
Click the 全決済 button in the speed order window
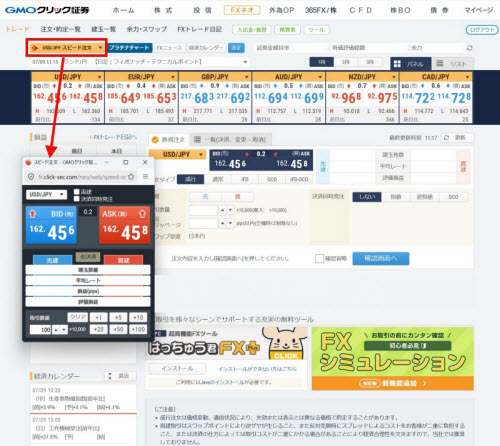click(x=88, y=257)
